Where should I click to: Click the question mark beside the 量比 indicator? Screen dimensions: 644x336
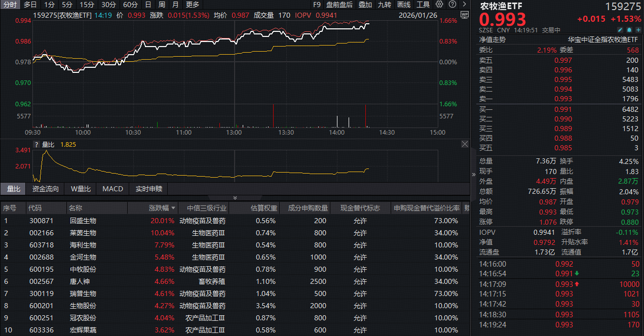(x=36, y=144)
